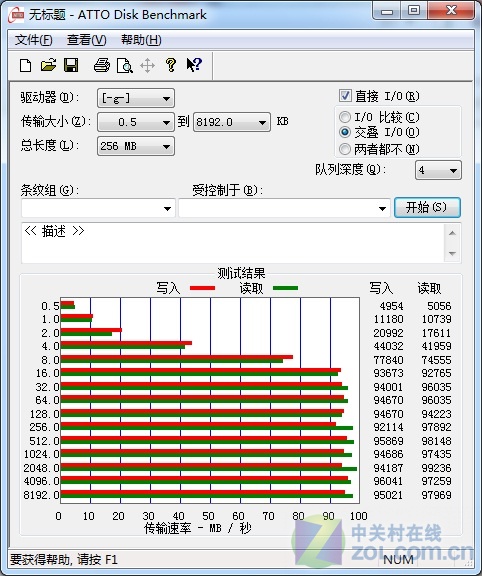Open the 帮助(H) menu
482x576 pixels.
tap(141, 40)
